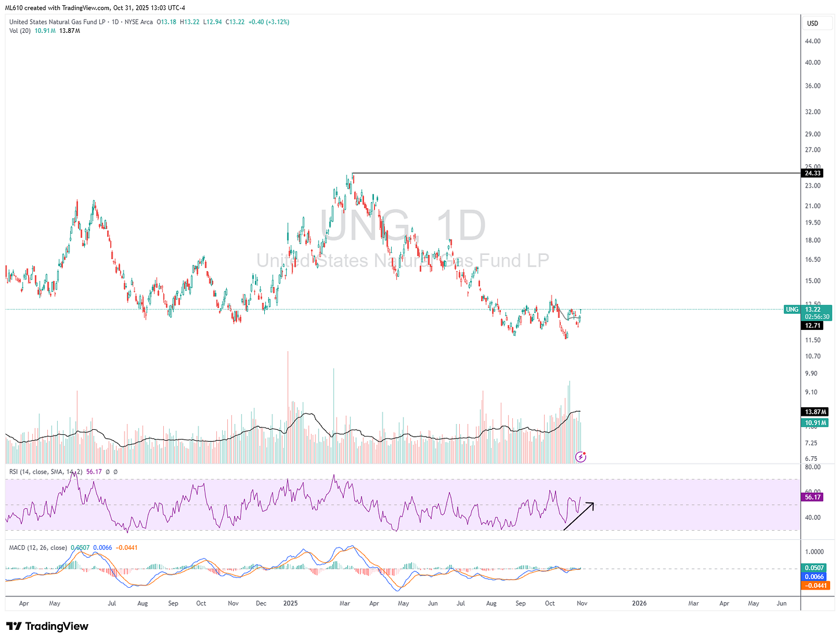Click the 10.91M volume axis label

point(815,423)
